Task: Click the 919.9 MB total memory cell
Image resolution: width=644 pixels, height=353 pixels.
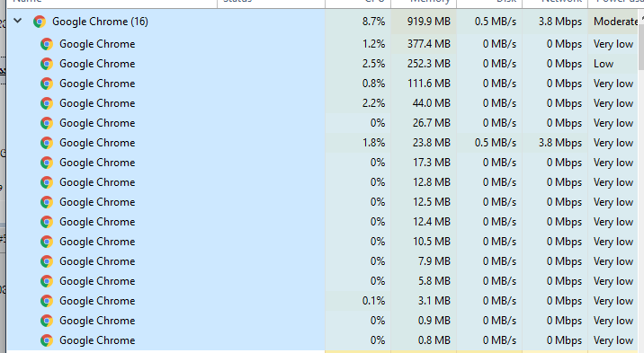Action: pyautogui.click(x=424, y=22)
